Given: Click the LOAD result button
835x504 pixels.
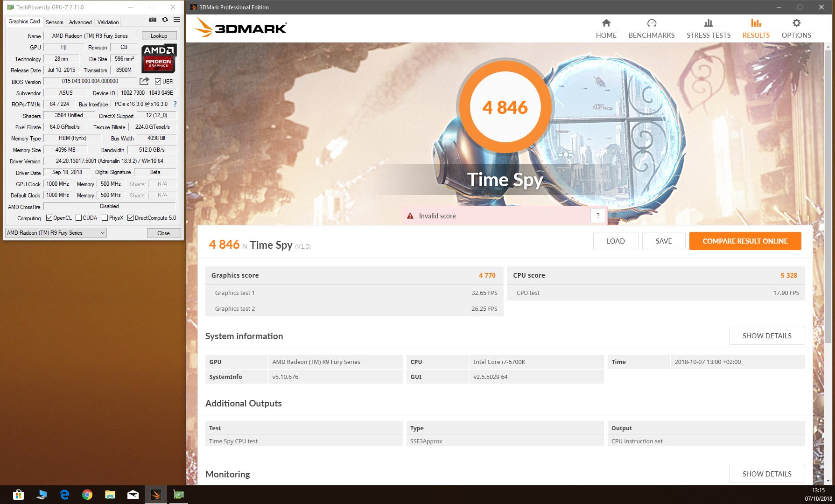Looking at the screenshot, I should point(615,241).
